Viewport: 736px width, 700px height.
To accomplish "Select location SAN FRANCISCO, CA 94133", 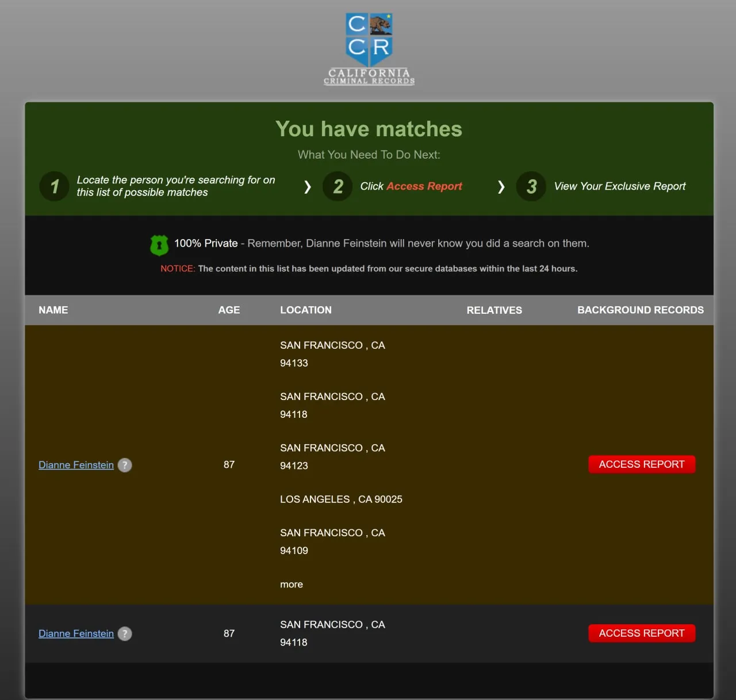I will tap(332, 354).
